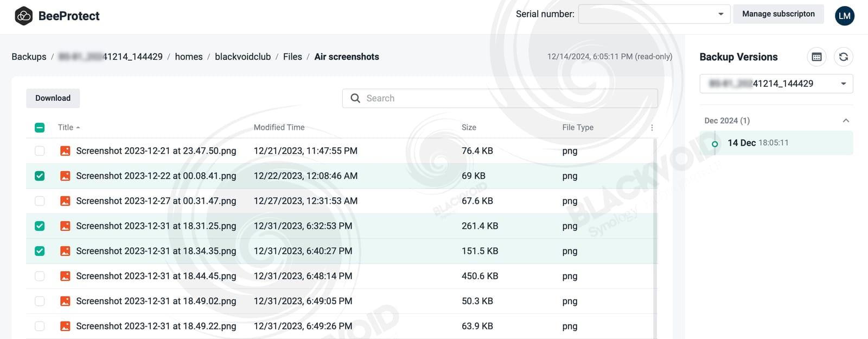Select the 14 Dec 18:05:11 version marker
This screenshot has height=339, width=868.
tap(715, 144)
